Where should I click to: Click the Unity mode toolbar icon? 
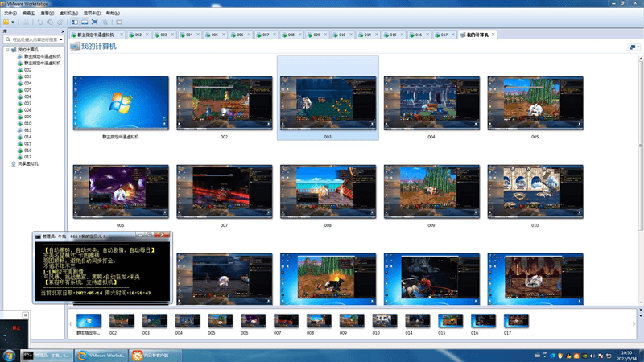105,23
